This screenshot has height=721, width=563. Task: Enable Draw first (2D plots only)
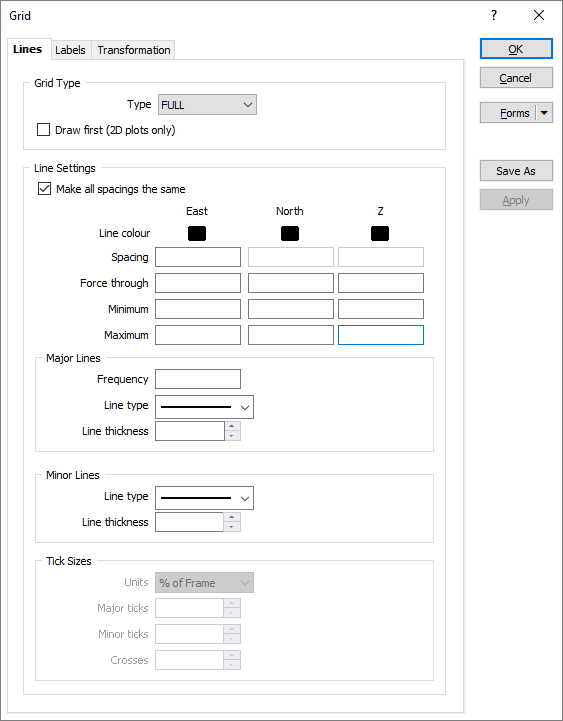click(44, 130)
